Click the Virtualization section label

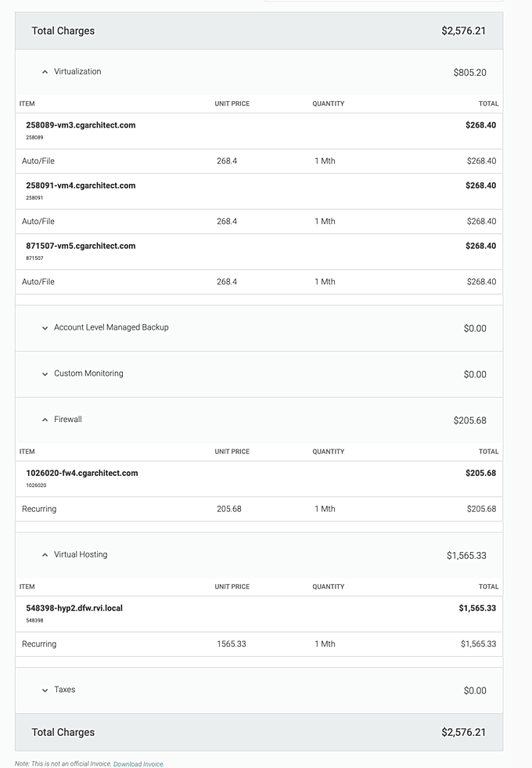pyautogui.click(x=77, y=72)
